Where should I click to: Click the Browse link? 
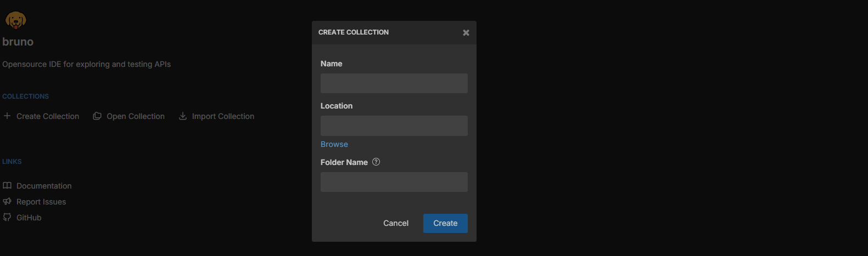[334, 144]
